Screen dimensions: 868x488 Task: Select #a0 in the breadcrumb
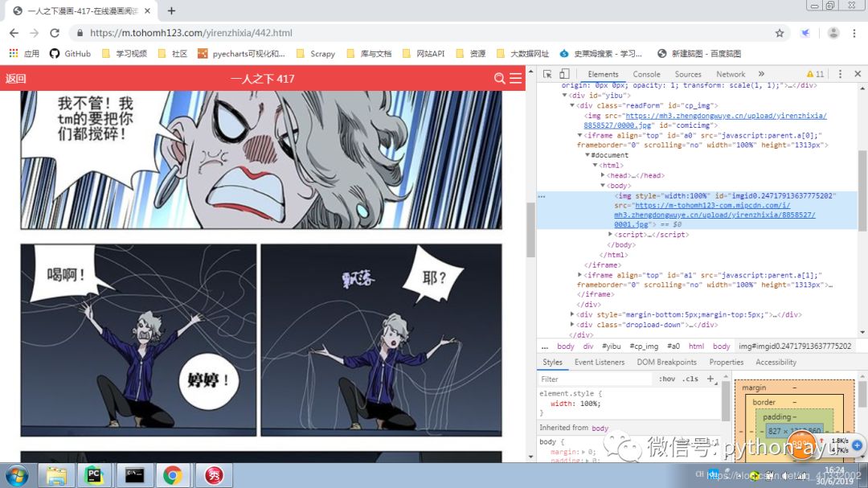[x=674, y=347]
